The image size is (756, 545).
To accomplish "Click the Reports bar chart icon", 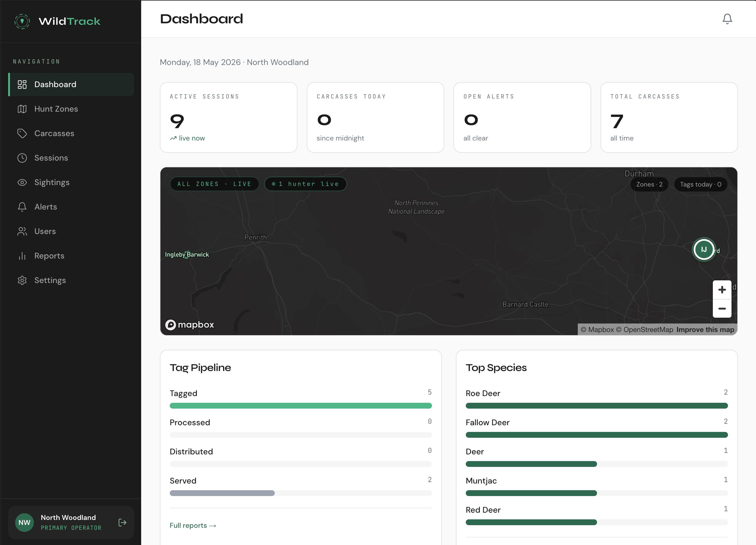I will coord(22,256).
